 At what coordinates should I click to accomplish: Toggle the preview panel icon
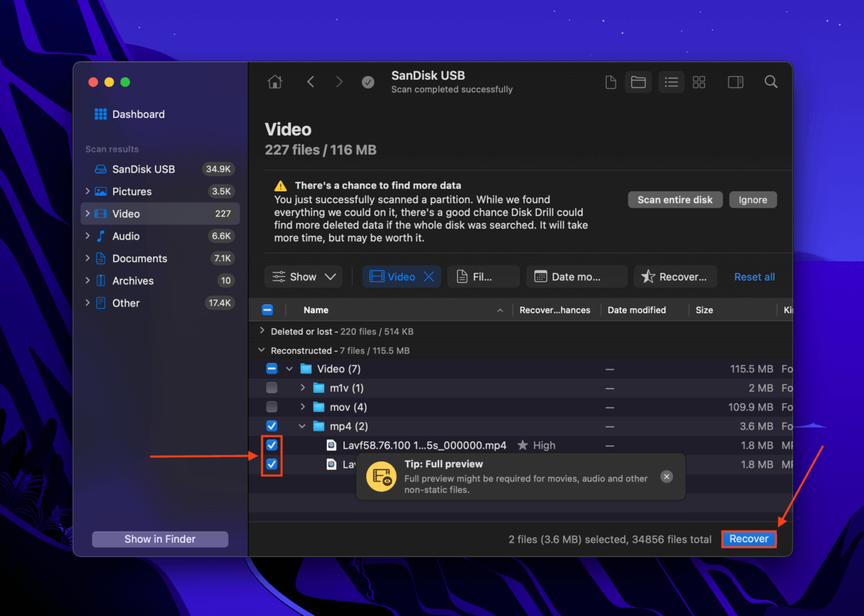735,82
